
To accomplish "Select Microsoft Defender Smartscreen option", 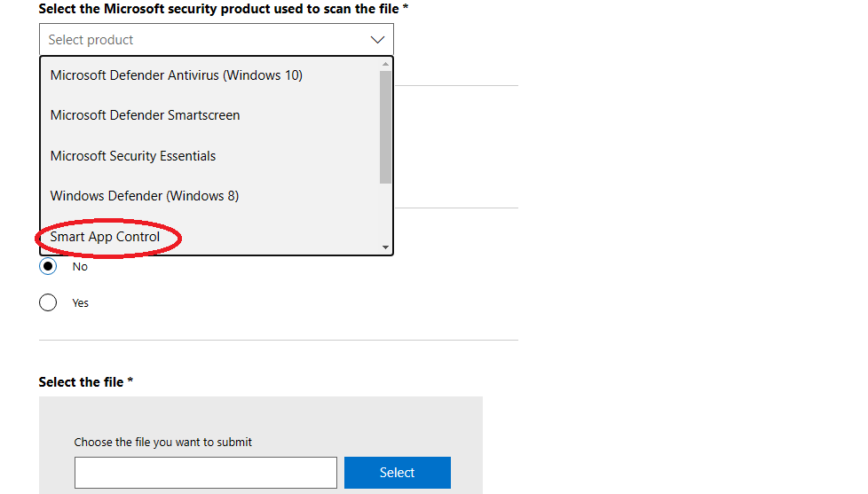I will 145,115.
